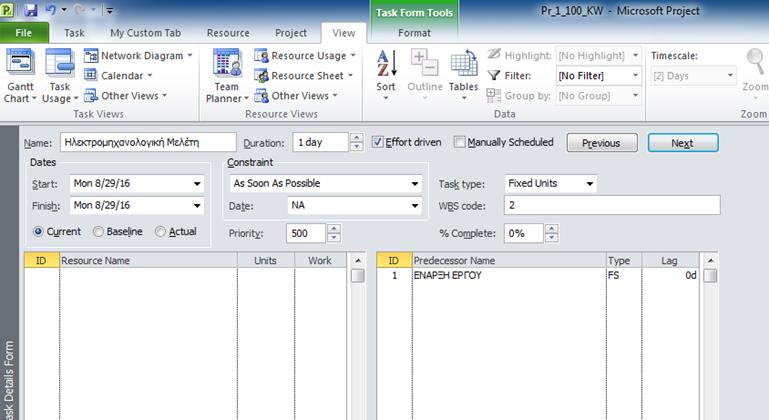Open the View ribbon tab
The width and height of the screenshot is (769, 420).
344,33
